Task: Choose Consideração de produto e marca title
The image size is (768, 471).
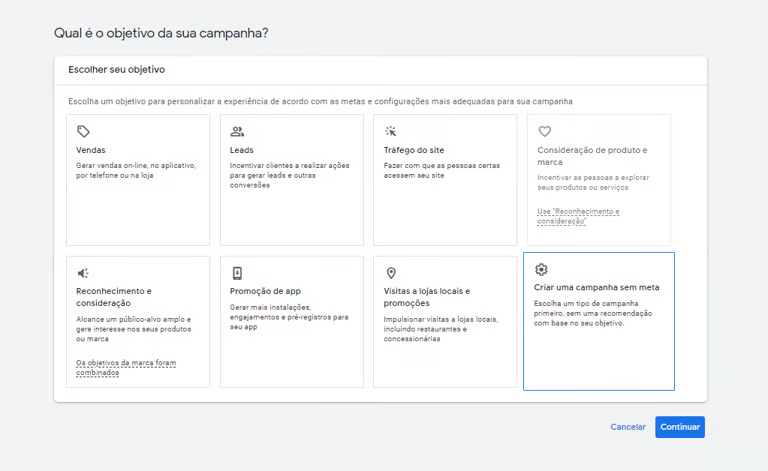Action: click(592, 156)
